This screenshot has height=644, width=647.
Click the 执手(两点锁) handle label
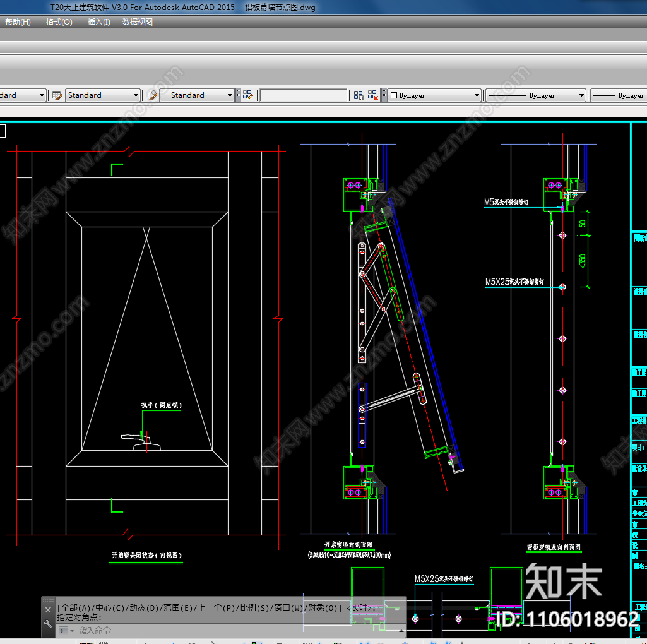tap(162, 405)
